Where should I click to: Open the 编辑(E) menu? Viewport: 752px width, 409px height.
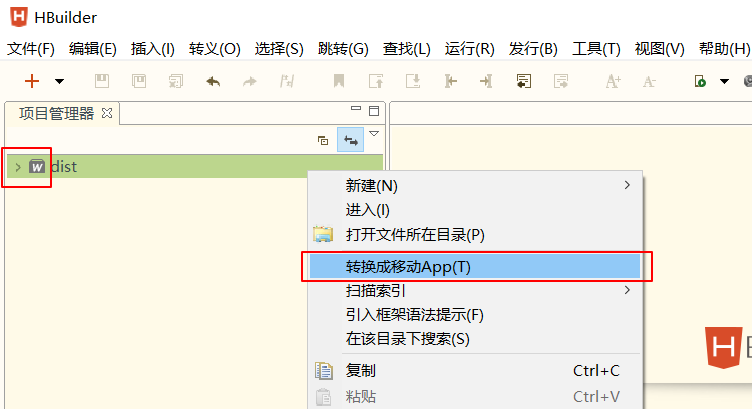pos(93,49)
